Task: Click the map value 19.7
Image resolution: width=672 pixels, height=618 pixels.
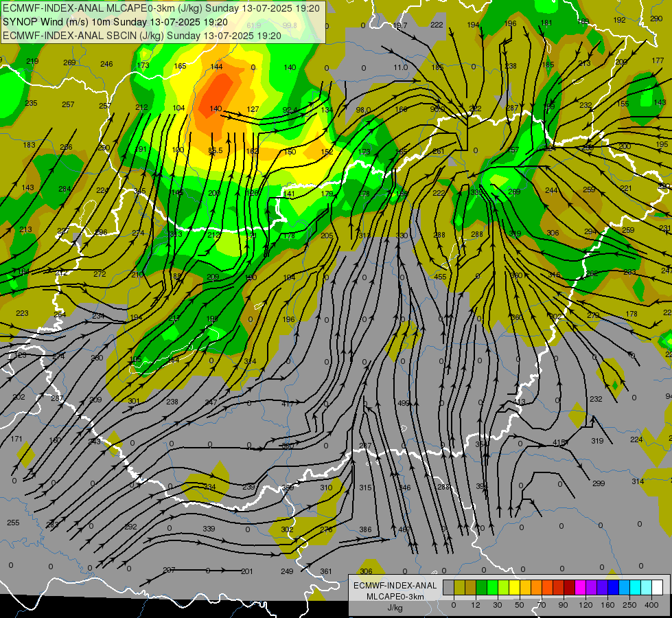Action: 400,25
